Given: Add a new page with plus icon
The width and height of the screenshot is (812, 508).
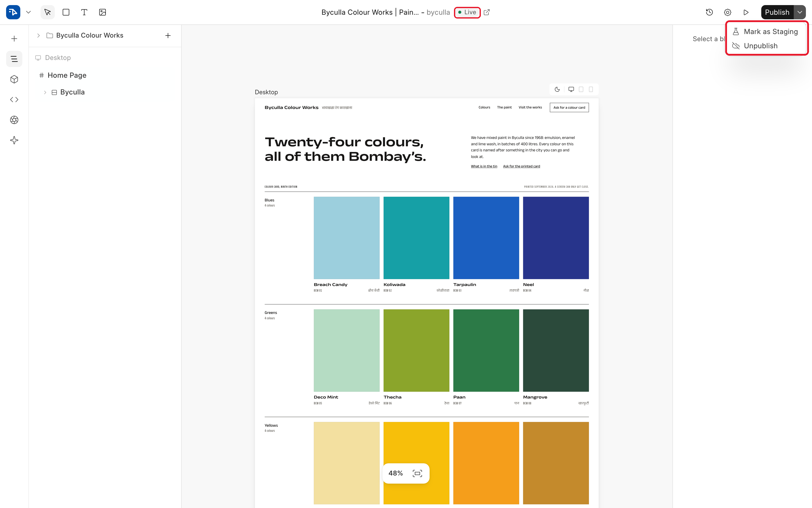Looking at the screenshot, I should pyautogui.click(x=168, y=36).
